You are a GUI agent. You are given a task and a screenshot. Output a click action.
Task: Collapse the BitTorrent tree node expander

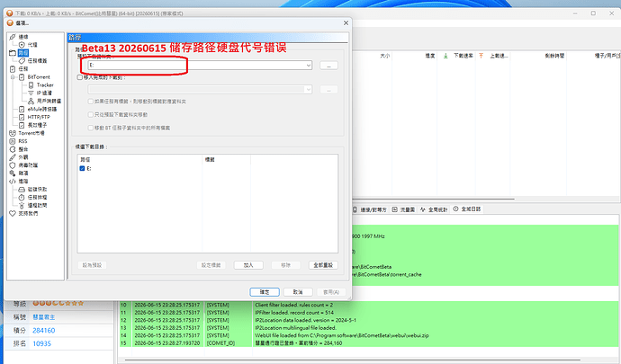coord(13,76)
